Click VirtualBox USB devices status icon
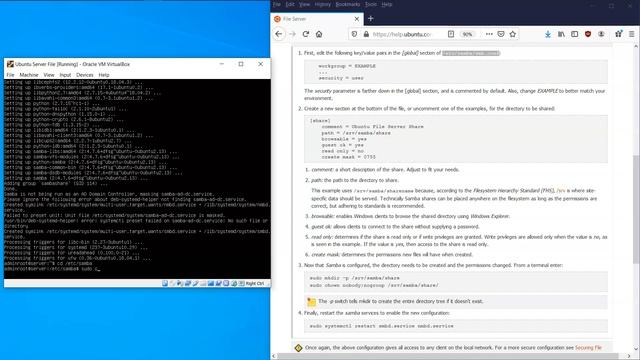Screen dimensions: 640x360 196,283
